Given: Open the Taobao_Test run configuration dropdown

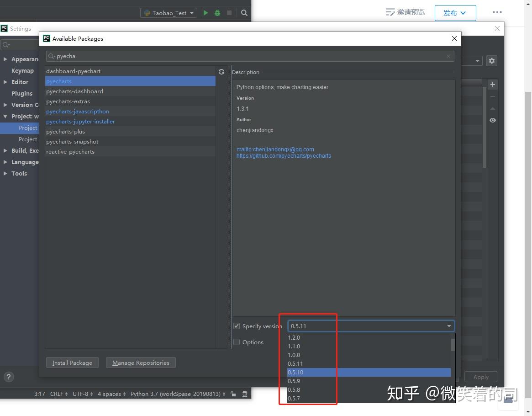Looking at the screenshot, I should point(169,13).
